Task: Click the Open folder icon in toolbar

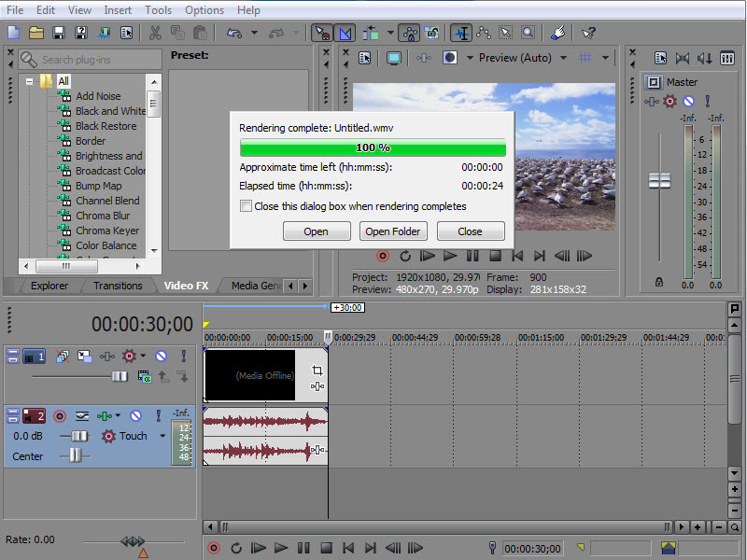Action: click(x=36, y=33)
